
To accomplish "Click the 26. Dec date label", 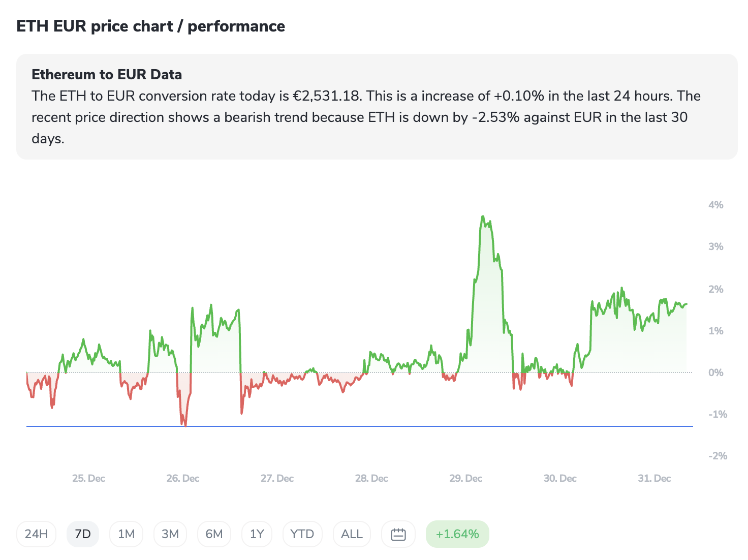I will (x=183, y=478).
